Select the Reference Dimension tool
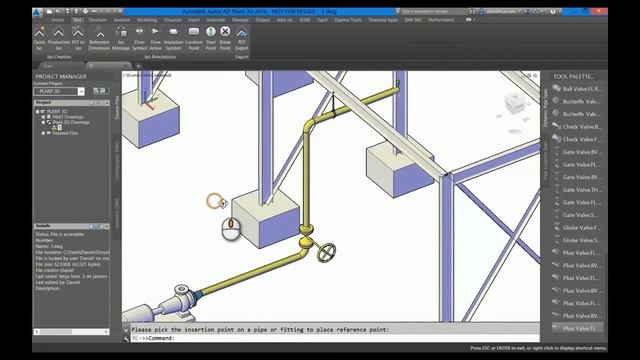The width and height of the screenshot is (640, 360). 99,38
